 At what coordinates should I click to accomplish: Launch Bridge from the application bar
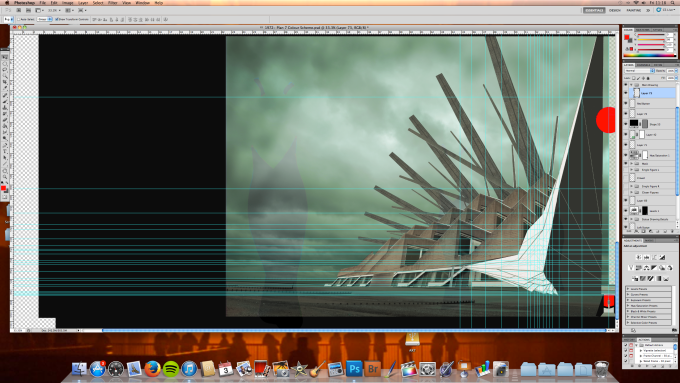pos(19,10)
